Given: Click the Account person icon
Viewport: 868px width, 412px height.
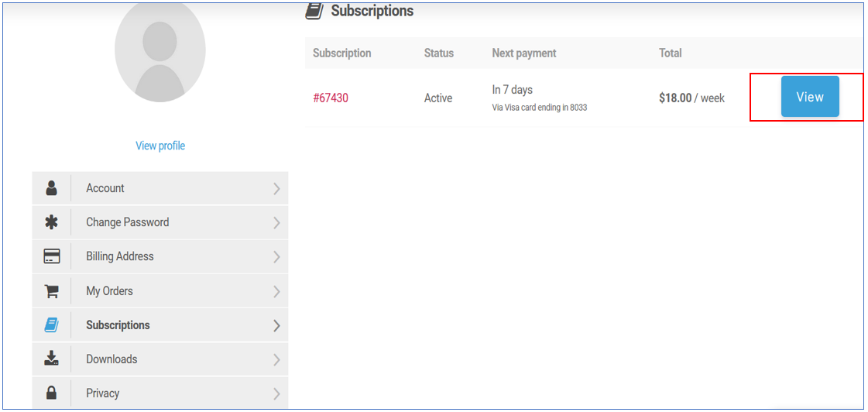Looking at the screenshot, I should [x=52, y=188].
